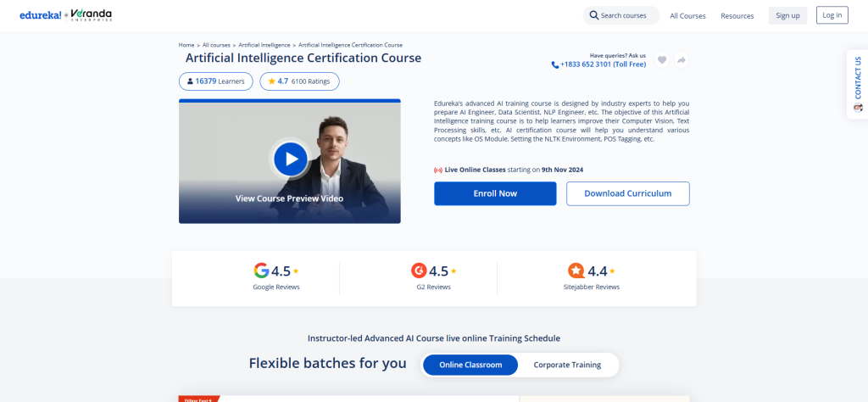The width and height of the screenshot is (868, 402).
Task: Click Enroll Now button
Action: 495,193
